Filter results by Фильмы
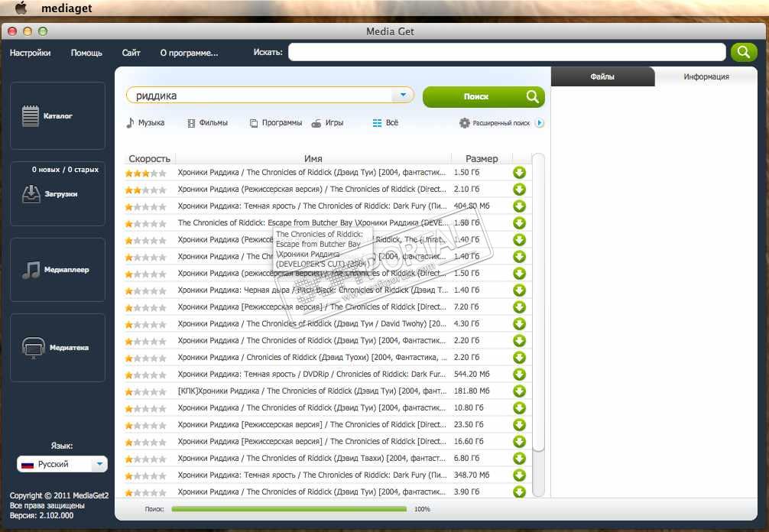769x532 pixels. click(x=207, y=122)
